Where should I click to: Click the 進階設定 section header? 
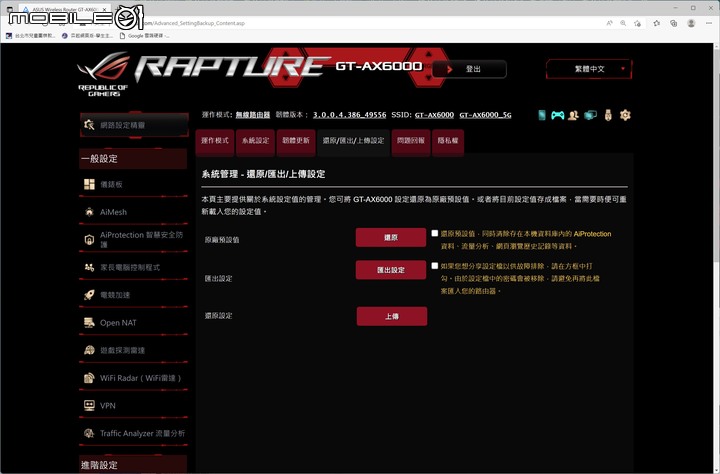[133, 464]
